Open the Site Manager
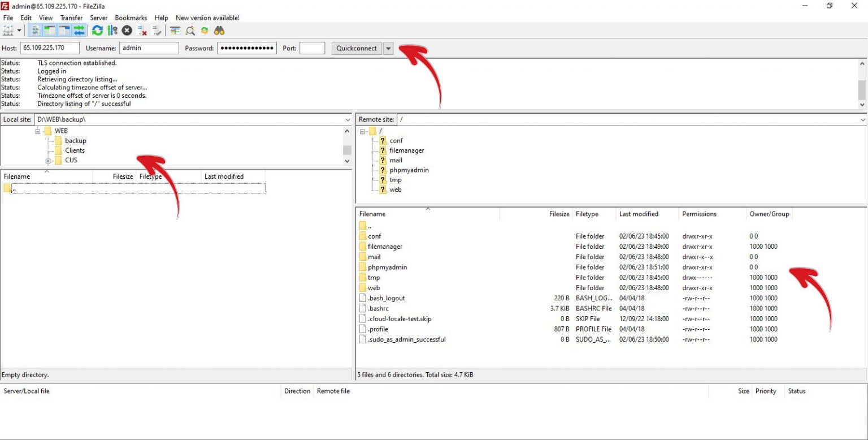868x440 pixels. point(8,31)
